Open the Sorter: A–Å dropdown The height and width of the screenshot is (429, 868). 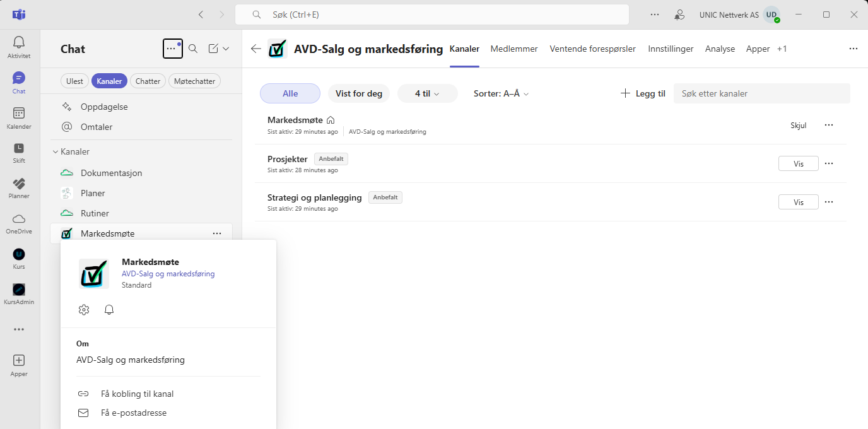501,93
